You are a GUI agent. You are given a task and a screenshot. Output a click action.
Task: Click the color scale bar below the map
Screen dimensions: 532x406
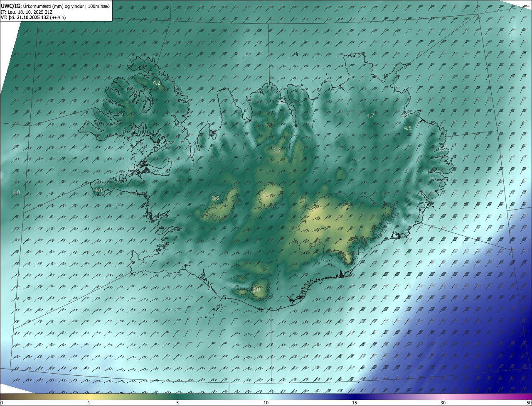pyautogui.click(x=266, y=396)
